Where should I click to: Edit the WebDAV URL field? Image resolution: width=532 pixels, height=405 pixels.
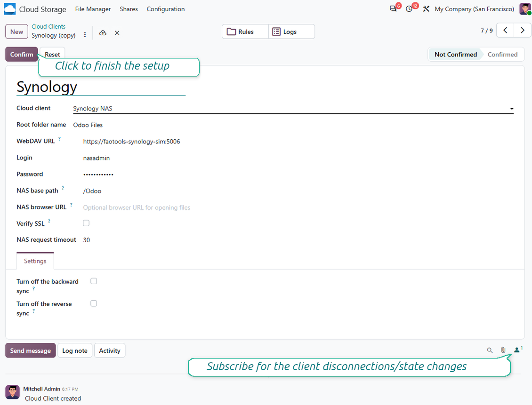298,142
